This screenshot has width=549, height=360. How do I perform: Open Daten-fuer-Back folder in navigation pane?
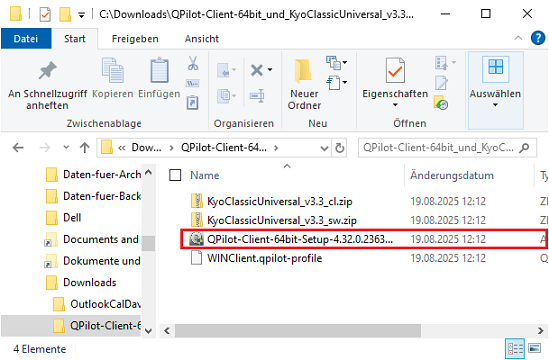point(102,196)
